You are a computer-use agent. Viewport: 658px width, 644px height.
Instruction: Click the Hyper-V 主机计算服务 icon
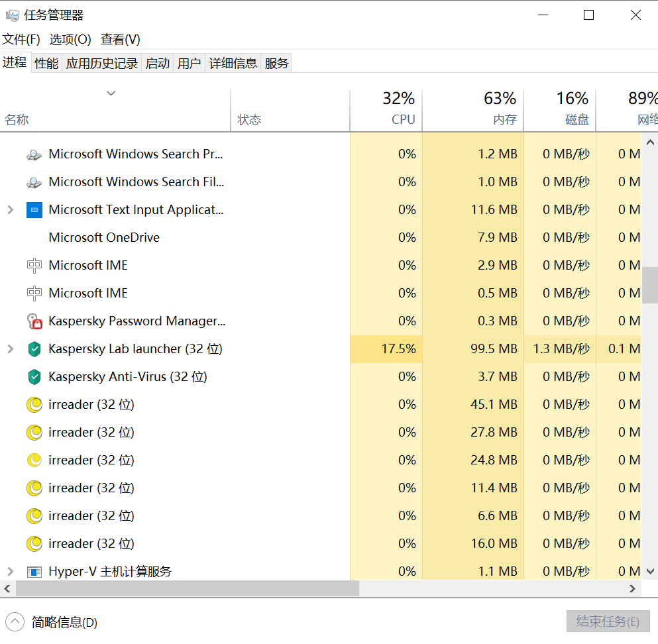coord(34,571)
